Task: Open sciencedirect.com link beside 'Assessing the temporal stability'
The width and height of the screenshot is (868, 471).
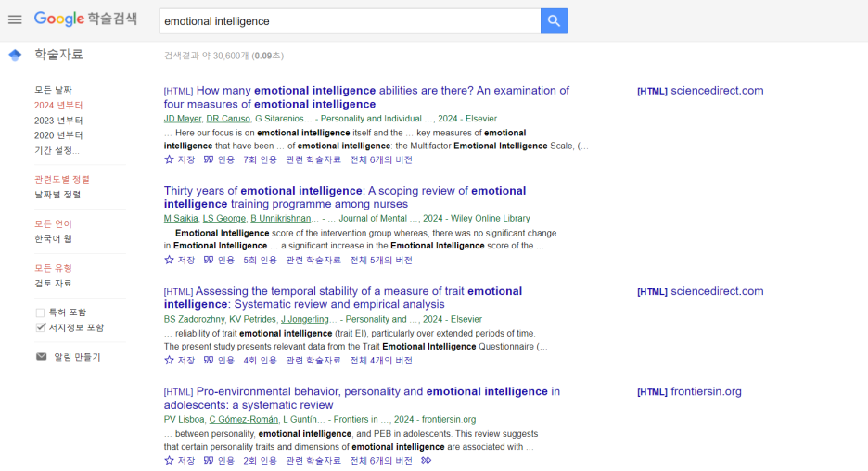Action: (x=700, y=291)
